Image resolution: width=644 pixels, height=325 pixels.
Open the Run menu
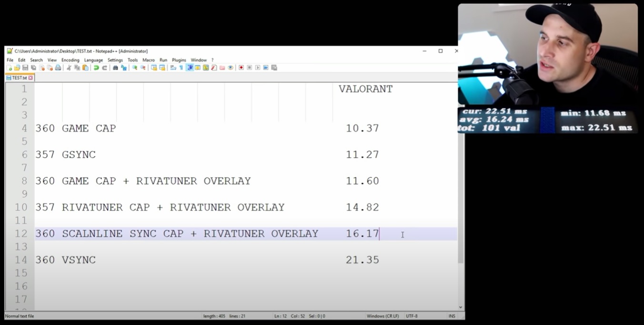[163, 60]
